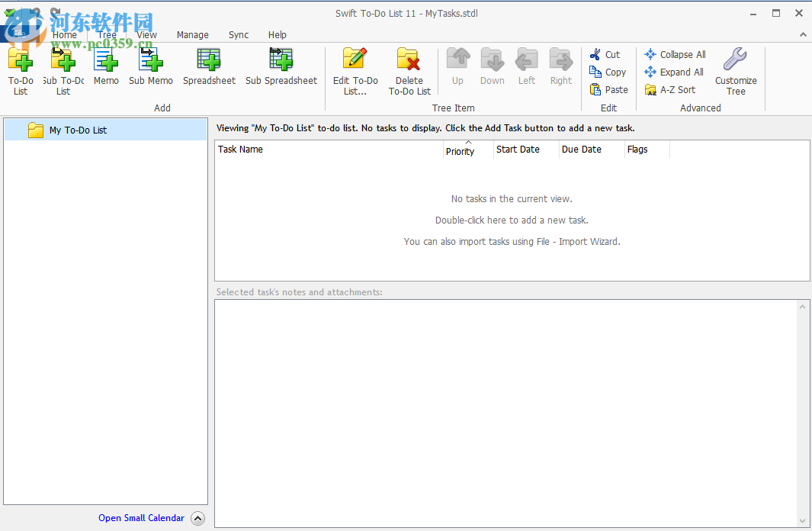Open the Manage ribbon tab
Screen dimensions: 812x531
(193, 34)
